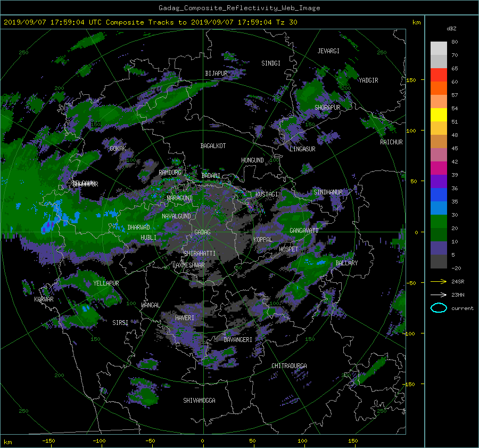This screenshot has width=479, height=448.
Task: Click the HAVERI city label
Action: pos(185,318)
